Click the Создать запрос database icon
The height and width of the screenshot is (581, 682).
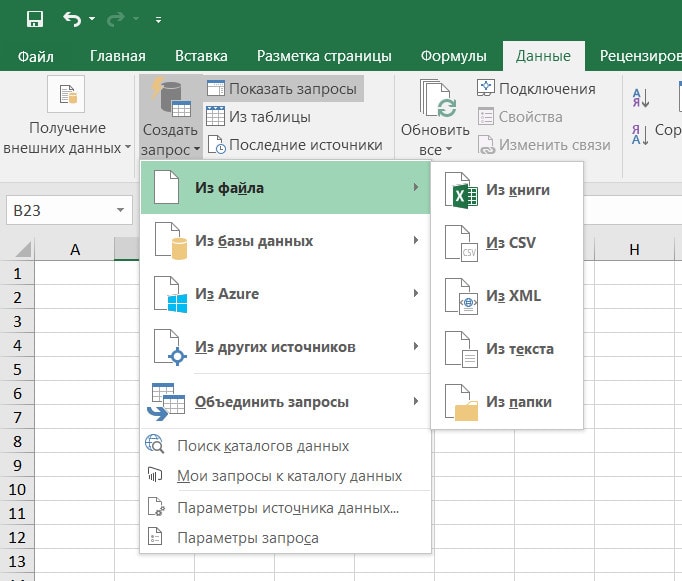(170, 98)
